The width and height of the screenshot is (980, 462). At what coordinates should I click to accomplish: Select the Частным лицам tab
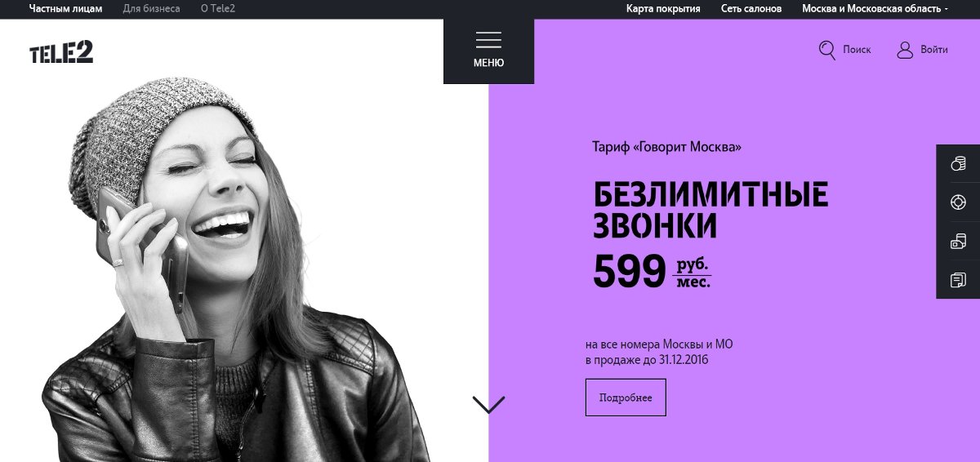(x=66, y=9)
